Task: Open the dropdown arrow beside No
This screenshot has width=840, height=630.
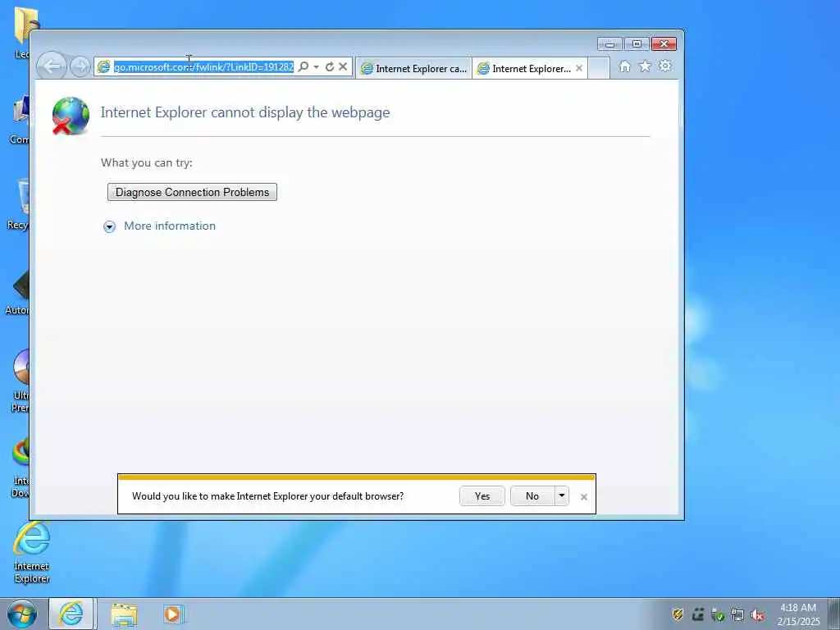Action: (561, 496)
